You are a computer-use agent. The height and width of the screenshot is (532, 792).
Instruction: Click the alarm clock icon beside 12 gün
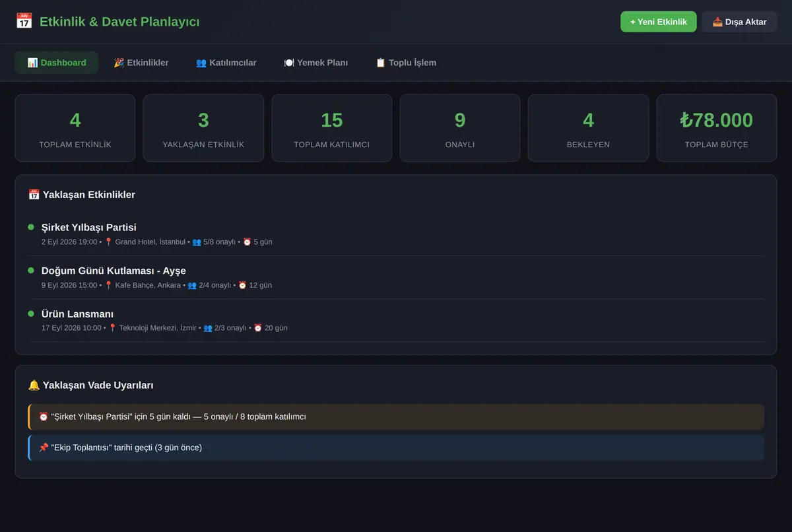point(242,285)
